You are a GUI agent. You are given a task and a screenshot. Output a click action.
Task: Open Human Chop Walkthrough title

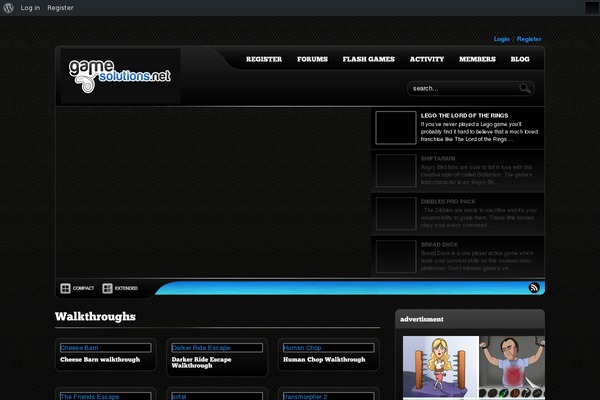tap(324, 359)
